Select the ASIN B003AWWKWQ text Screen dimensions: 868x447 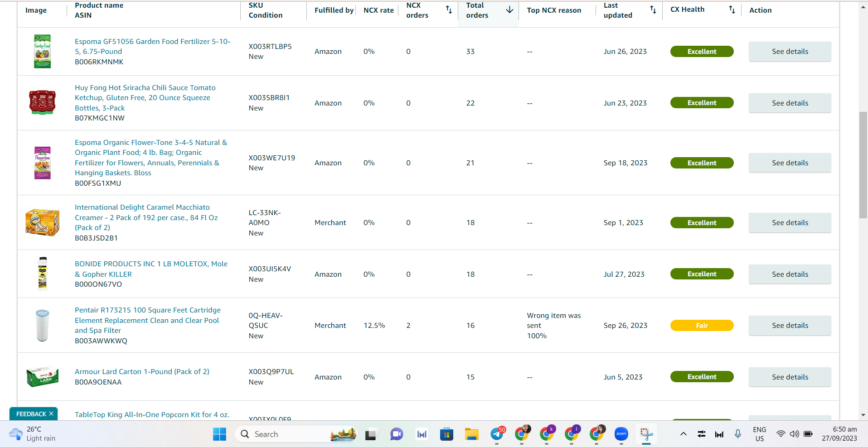[x=101, y=341]
